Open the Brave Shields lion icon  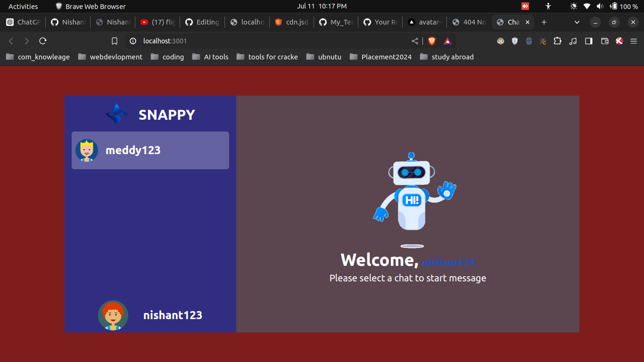(x=432, y=41)
